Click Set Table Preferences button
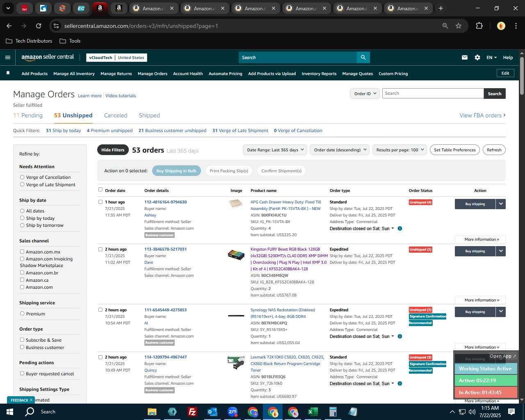Viewport: 525px width, 420px height. pos(455,150)
